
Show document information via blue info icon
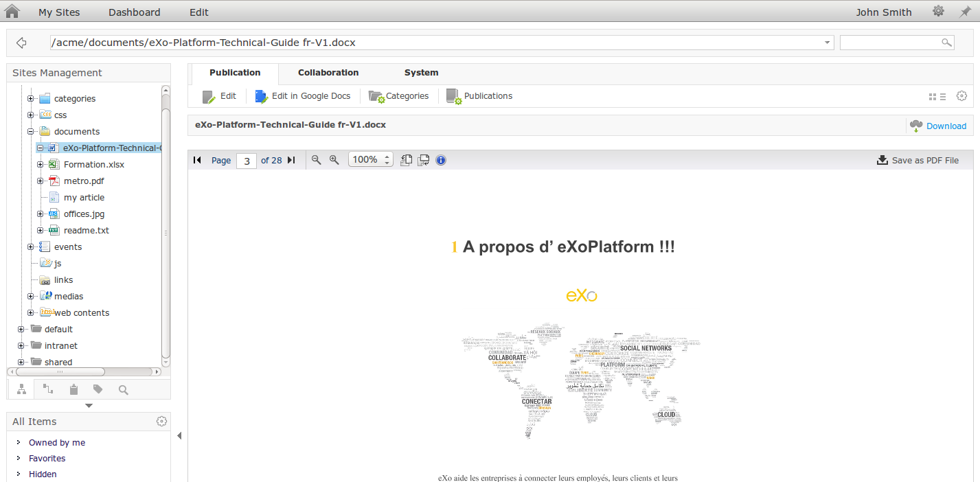click(x=441, y=160)
